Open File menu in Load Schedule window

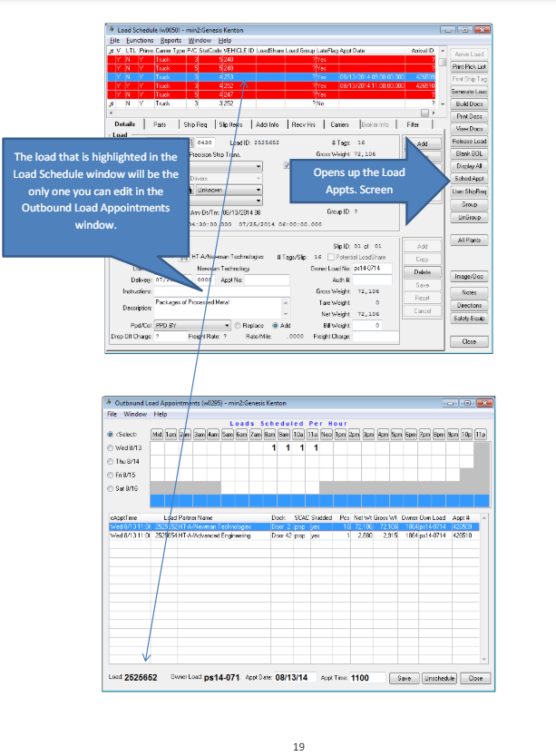(114, 41)
